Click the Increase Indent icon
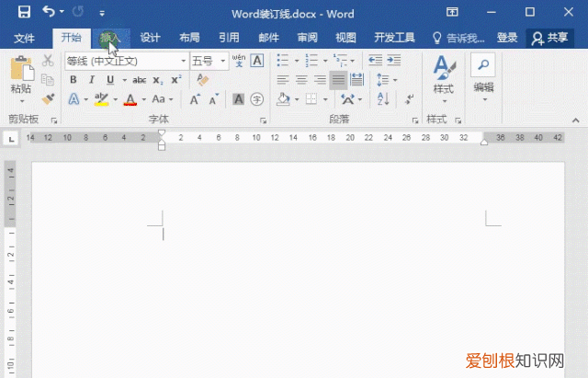Screen dimensions: 588x378 tap(394, 60)
